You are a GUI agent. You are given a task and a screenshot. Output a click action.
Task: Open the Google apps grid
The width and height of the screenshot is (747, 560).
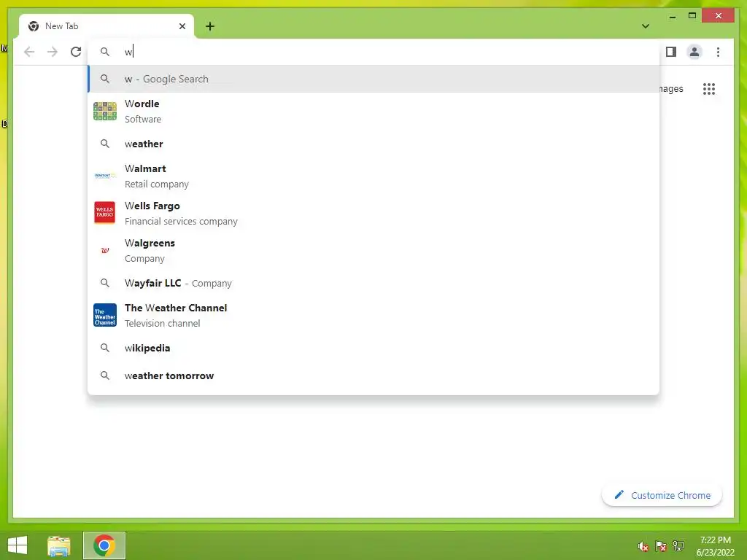pyautogui.click(x=709, y=88)
